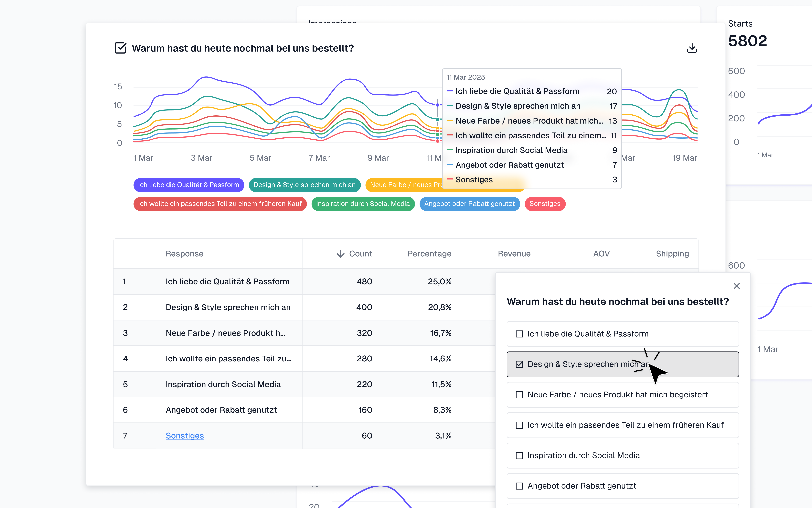This screenshot has height=508, width=812.
Task: Open the Sonstiges responses link
Action: point(185,436)
